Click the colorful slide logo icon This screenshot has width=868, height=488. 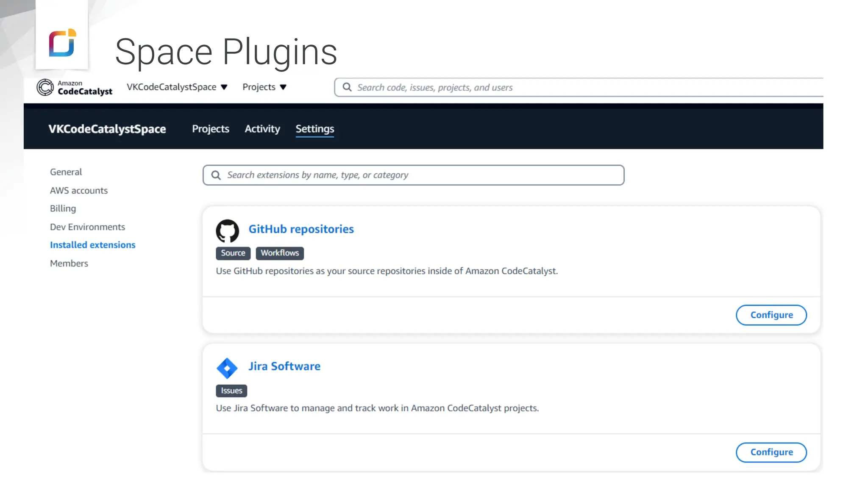[x=62, y=43]
